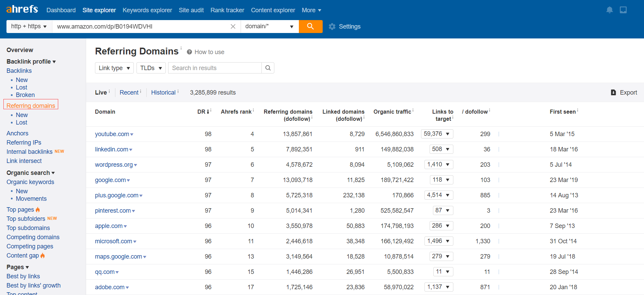Viewport: 644px width, 295px height.
Task: Open the TLDs filter dropdown
Action: 151,68
